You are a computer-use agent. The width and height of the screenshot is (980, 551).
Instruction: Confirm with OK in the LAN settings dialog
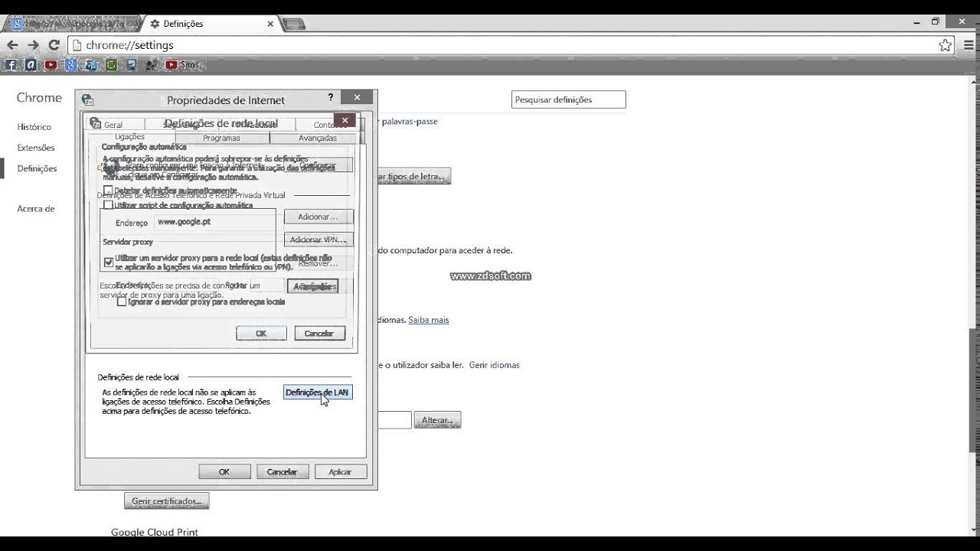point(261,333)
